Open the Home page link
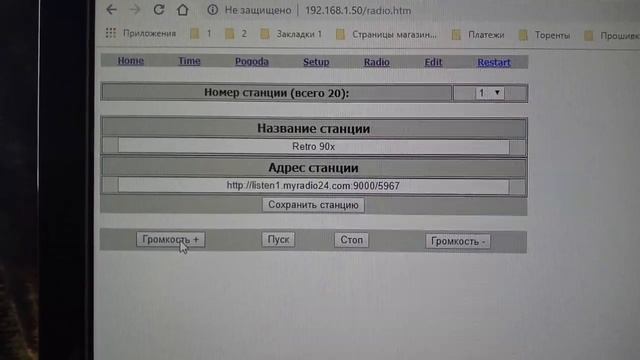The width and height of the screenshot is (640, 360). click(x=131, y=60)
